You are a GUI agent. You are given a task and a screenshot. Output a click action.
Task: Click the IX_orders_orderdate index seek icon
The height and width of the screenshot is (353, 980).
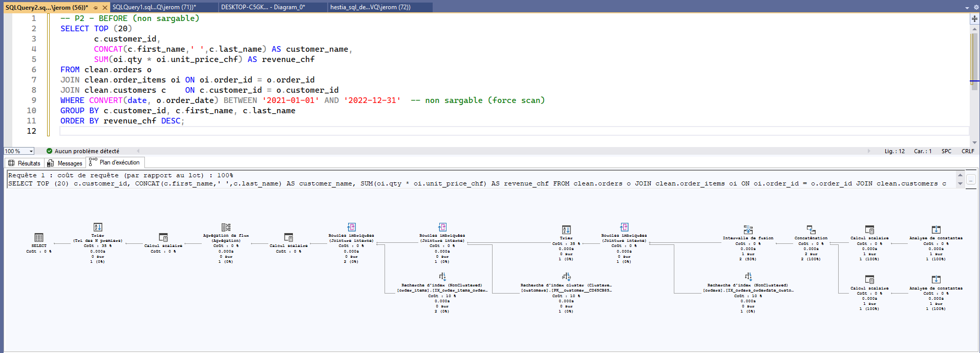point(748,277)
